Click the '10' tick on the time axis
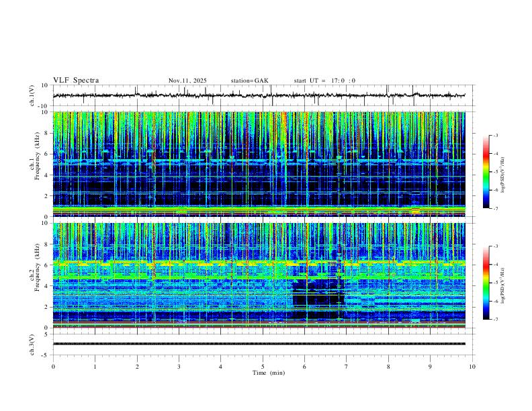532x411 pixels. pyautogui.click(x=472, y=367)
